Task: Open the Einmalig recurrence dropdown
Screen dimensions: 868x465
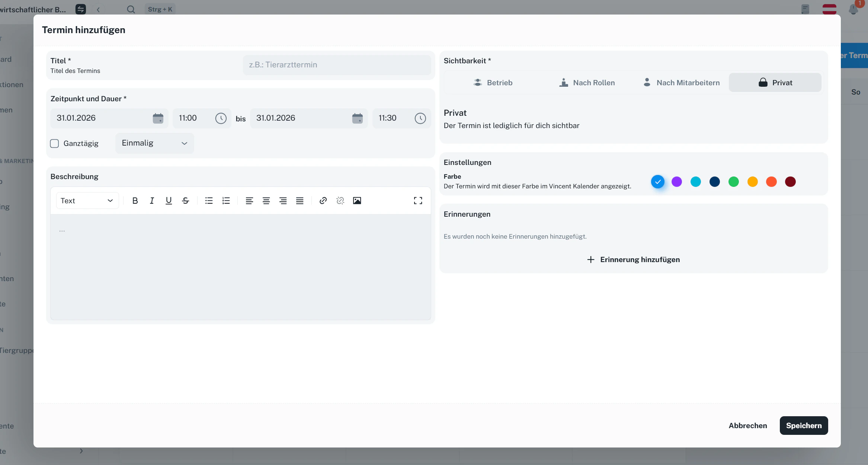Action: click(154, 143)
